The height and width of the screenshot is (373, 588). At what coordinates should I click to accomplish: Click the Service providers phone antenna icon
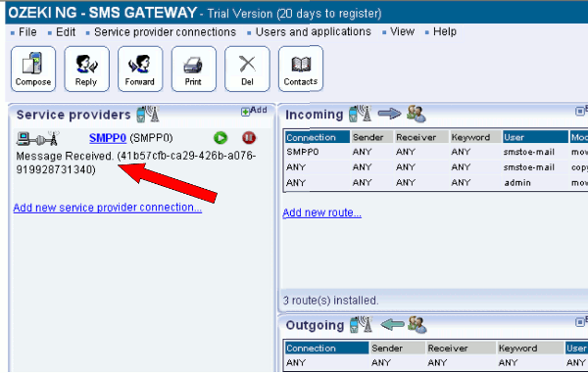click(148, 115)
